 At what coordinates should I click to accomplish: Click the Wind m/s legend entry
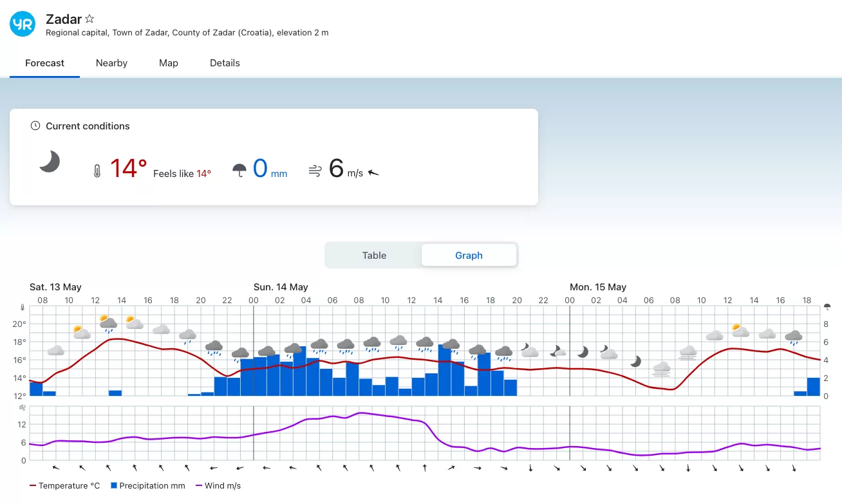click(x=218, y=486)
